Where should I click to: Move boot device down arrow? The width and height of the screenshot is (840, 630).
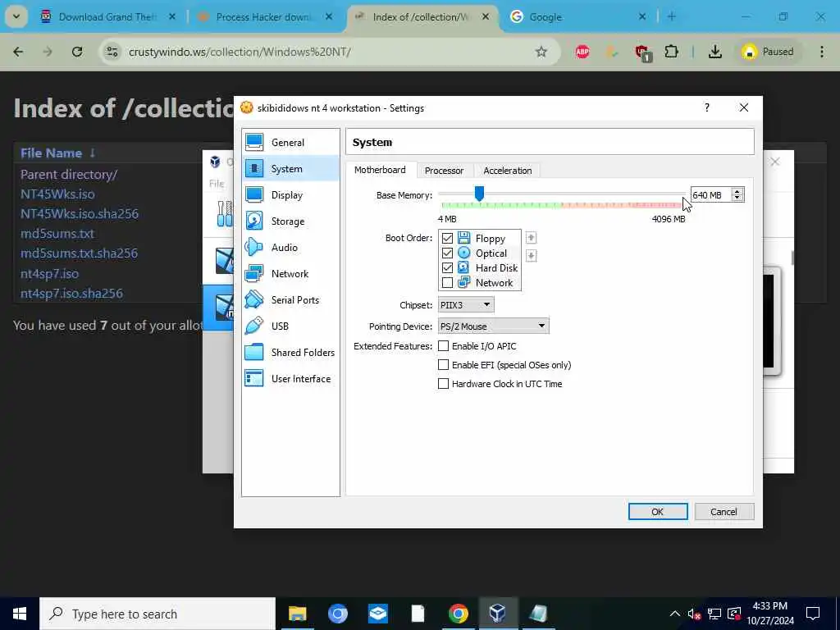point(531,256)
